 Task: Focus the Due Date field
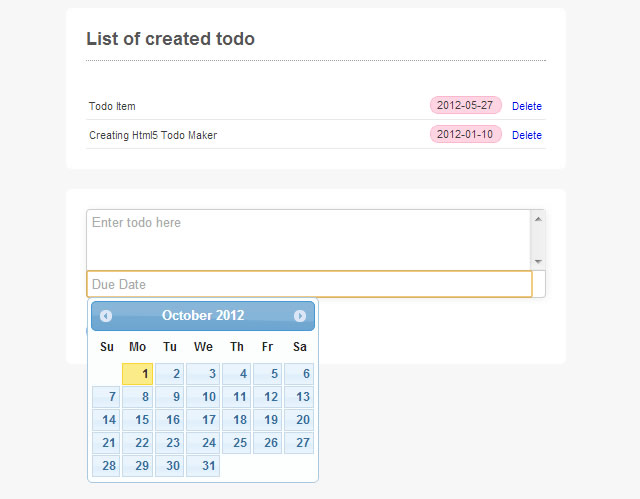coord(308,284)
